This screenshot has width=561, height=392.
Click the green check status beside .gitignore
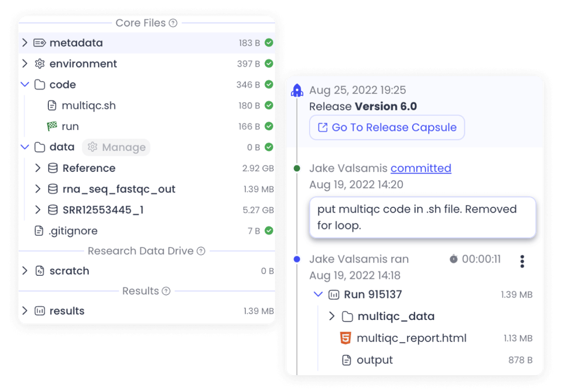(269, 231)
